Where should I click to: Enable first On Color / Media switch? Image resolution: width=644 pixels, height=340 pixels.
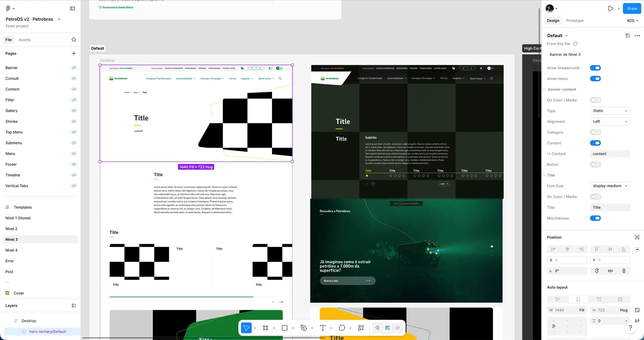tap(595, 100)
